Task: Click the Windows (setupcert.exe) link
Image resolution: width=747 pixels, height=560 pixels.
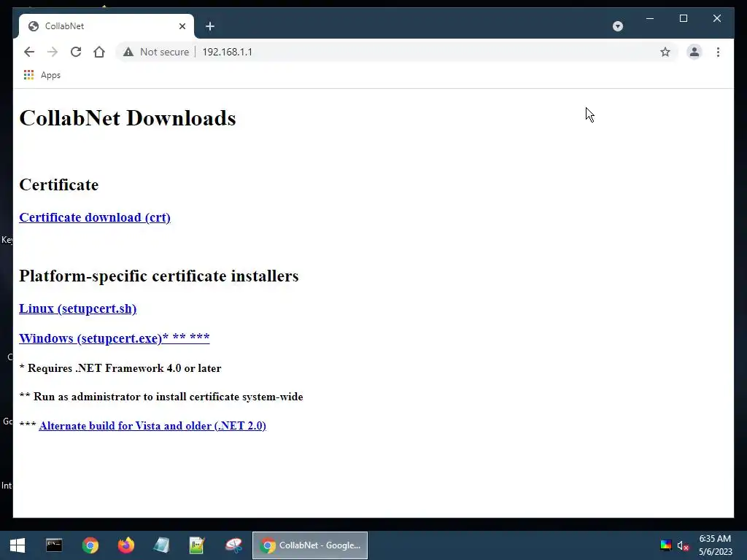Action: coord(115,338)
